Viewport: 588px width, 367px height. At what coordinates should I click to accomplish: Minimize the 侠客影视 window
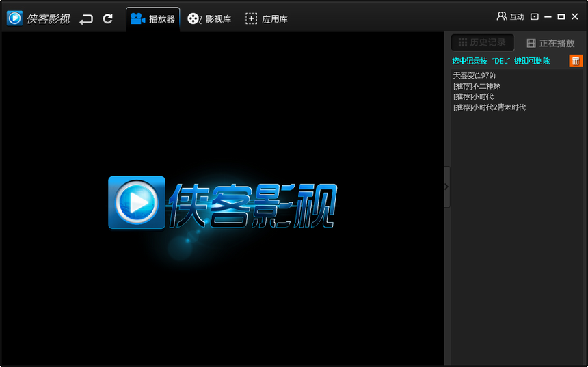(548, 17)
